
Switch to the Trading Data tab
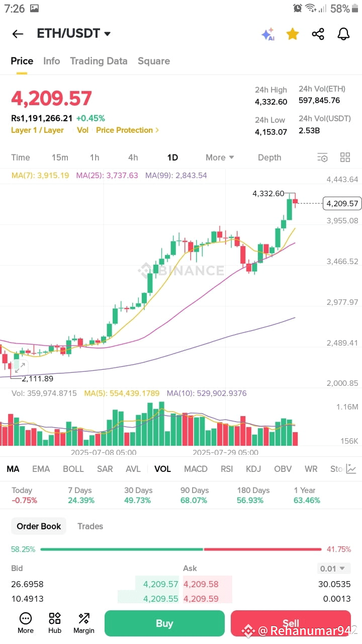pos(99,61)
